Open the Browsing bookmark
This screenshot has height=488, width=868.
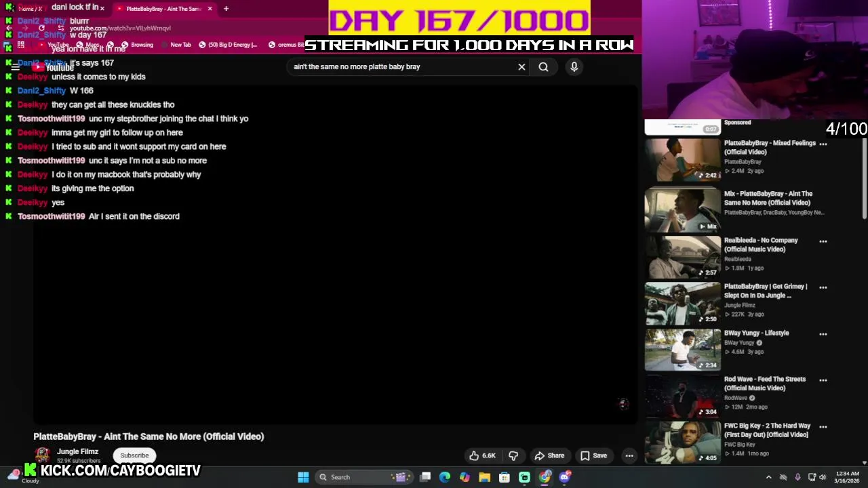pyautogui.click(x=137, y=45)
